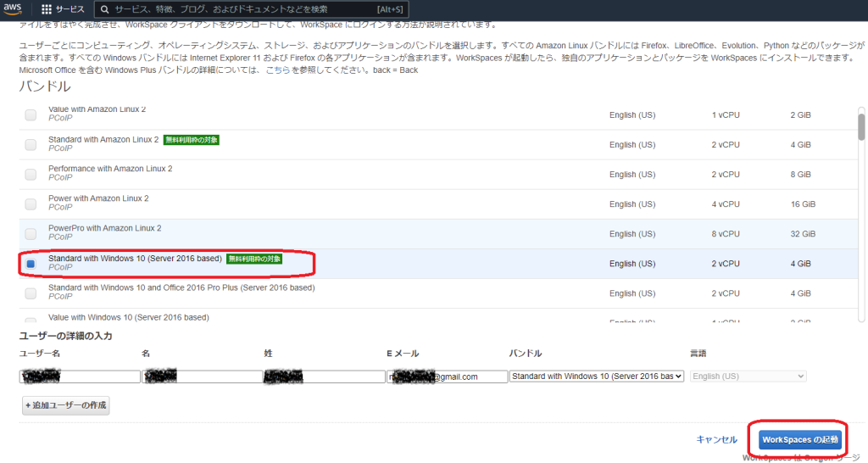Check Windows 10 and Office 2016 Pro Plus bundle
The height and width of the screenshot is (463, 868).
(x=31, y=293)
